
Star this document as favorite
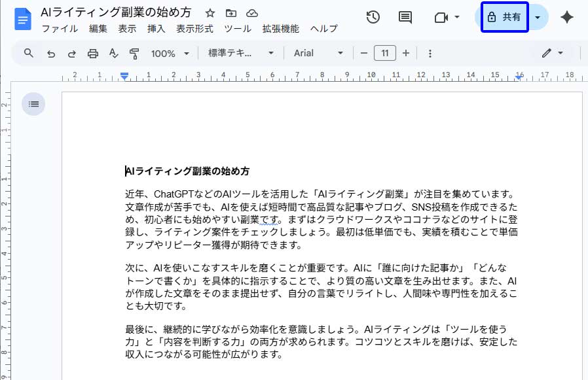210,13
